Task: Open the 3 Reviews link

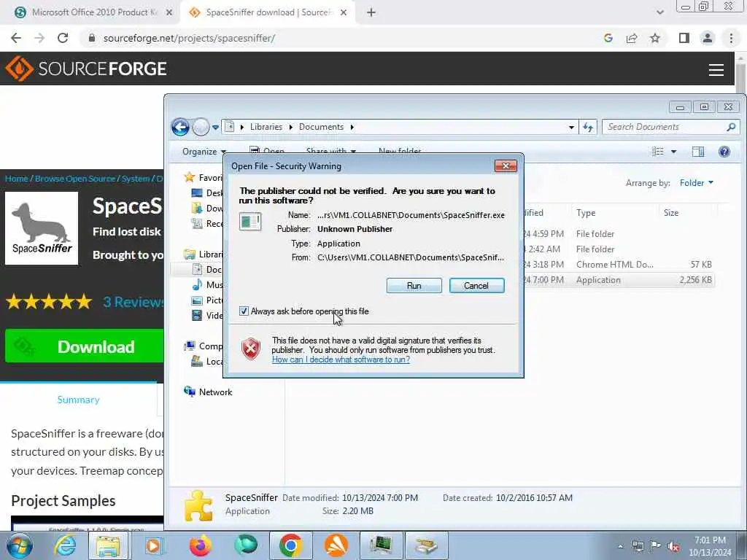Action: click(x=133, y=302)
